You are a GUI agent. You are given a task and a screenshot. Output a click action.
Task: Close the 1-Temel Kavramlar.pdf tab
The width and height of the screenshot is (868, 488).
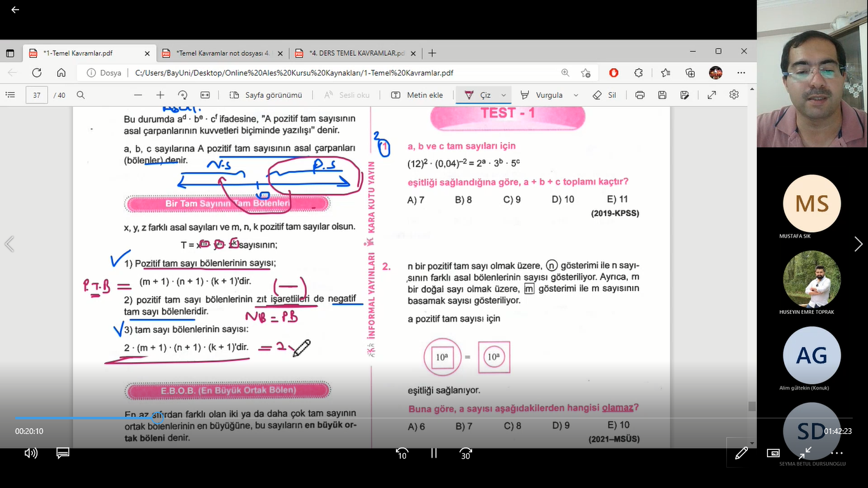pos(147,53)
